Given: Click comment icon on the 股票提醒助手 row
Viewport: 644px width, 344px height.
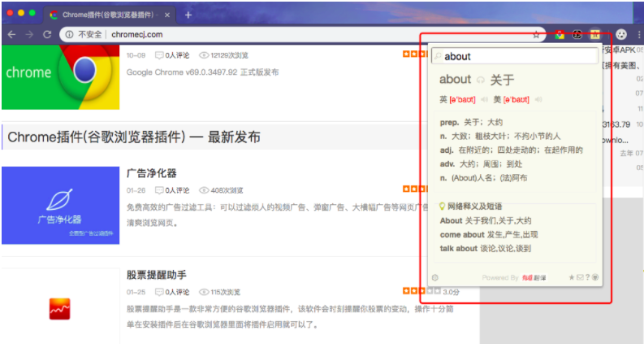Looking at the screenshot, I should click(159, 292).
